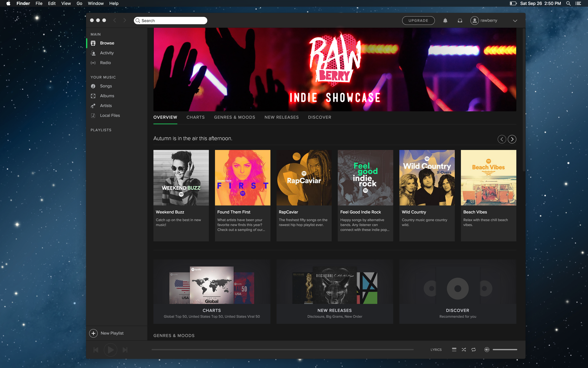Screen dimensions: 588x368
Task: Navigate forward with the right arrow
Action: (x=125, y=20)
